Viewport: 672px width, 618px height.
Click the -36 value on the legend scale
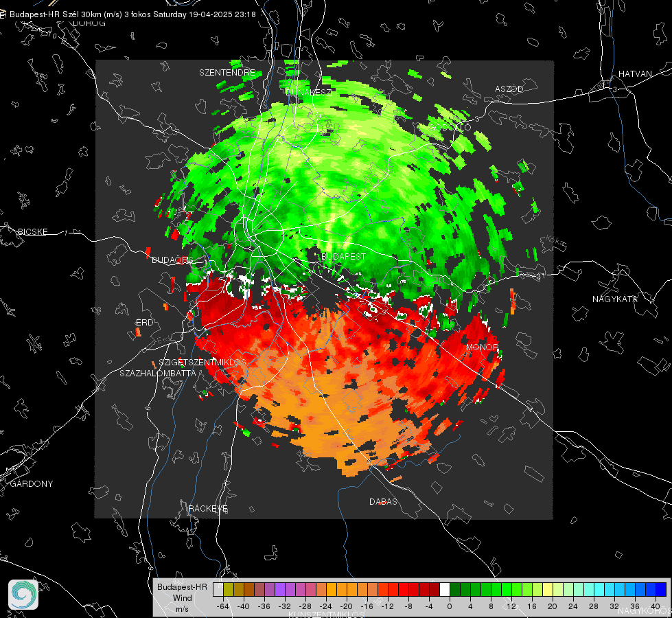coord(264,606)
